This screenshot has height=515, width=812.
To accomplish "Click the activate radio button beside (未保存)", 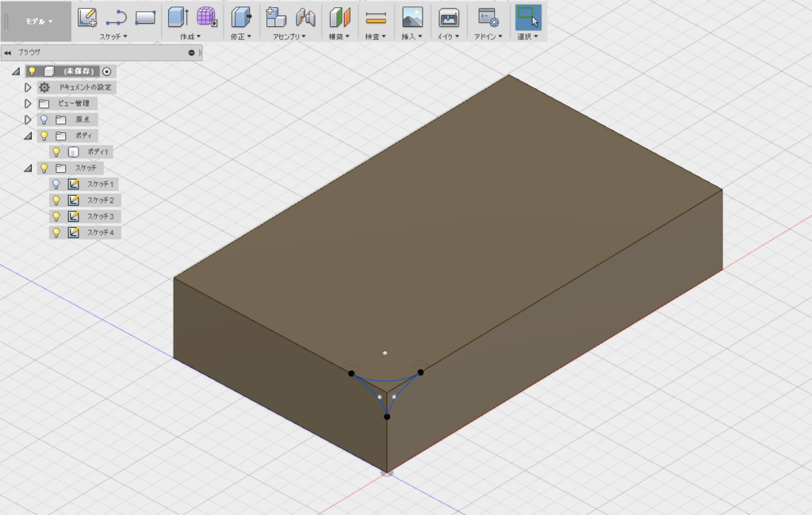I will click(x=107, y=71).
